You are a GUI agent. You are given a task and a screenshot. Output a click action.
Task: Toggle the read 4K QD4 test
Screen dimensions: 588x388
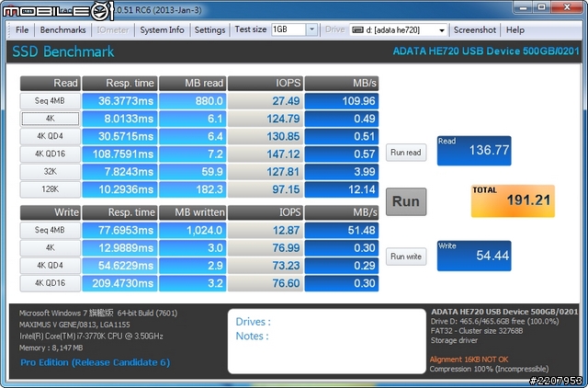(x=50, y=136)
